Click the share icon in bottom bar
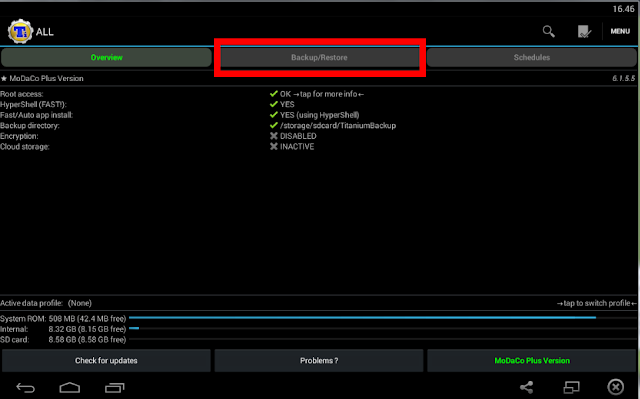Viewport: 640px width, 399px height. tap(527, 387)
